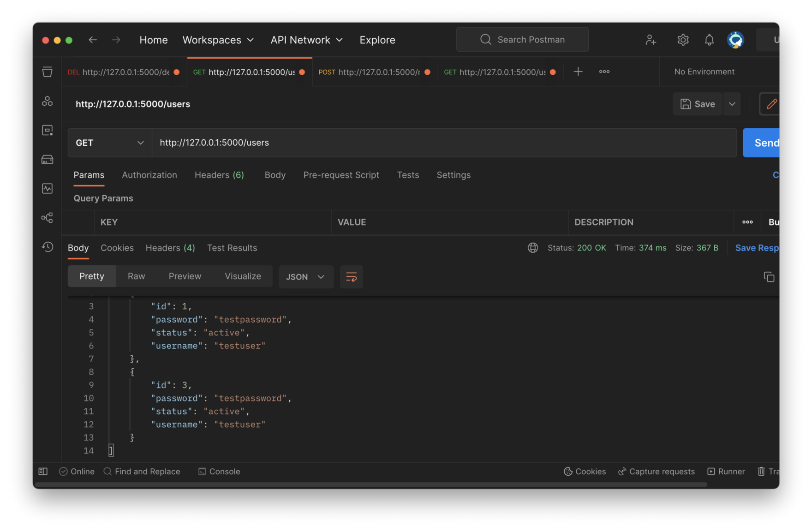812x532 pixels.
Task: Open the Console
Action: (x=219, y=471)
